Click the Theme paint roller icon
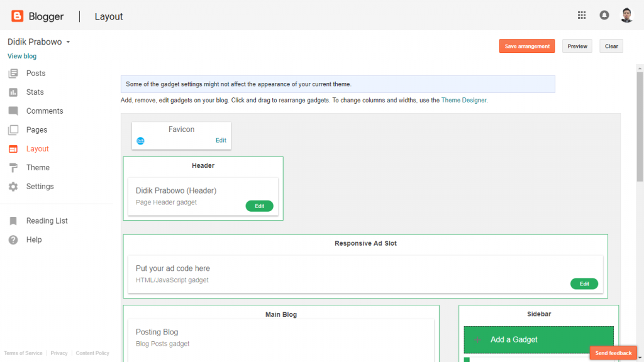 pos(13,168)
